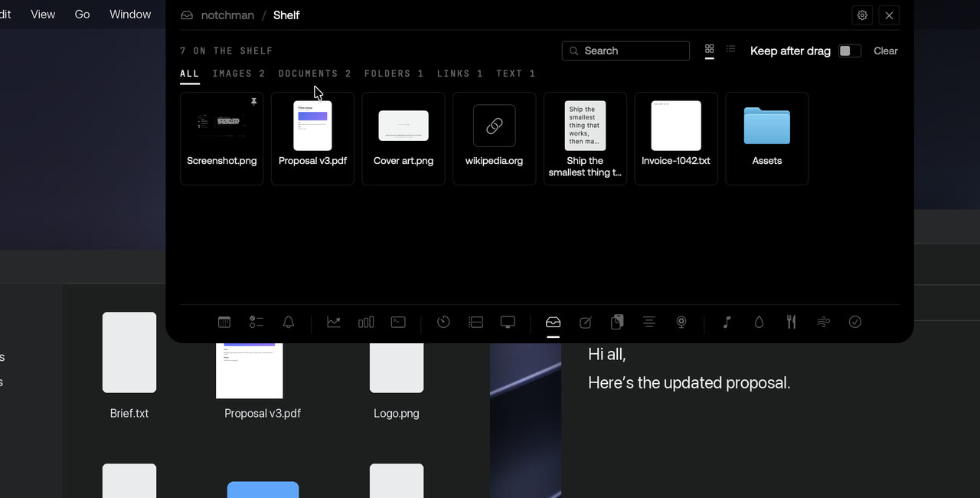Viewport: 980px width, 498px height.
Task: Open the webcam module icon
Action: (x=681, y=323)
